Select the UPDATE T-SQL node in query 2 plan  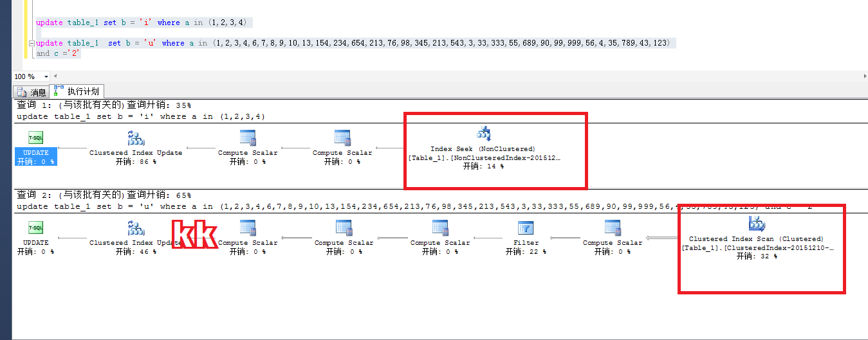click(36, 237)
